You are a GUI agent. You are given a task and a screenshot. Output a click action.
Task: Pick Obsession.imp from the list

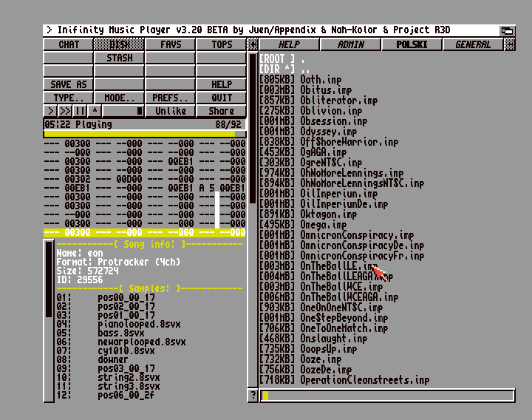313,121
